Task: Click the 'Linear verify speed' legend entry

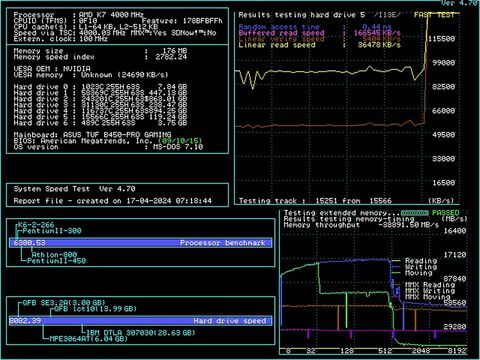Action: [281, 39]
